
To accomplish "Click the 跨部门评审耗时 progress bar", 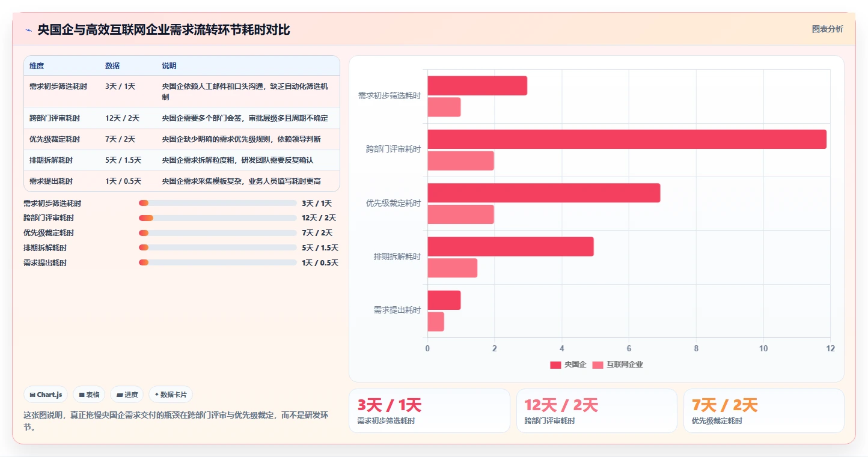I will pos(218,218).
